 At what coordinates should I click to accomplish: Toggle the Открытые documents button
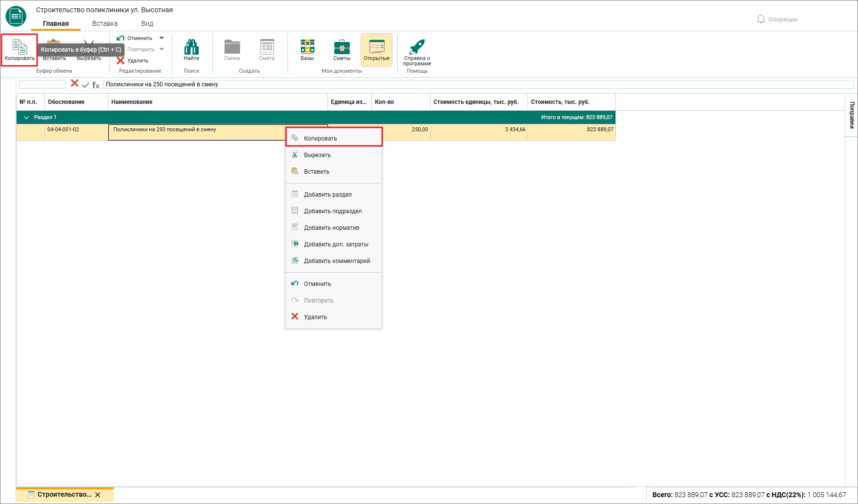376,50
